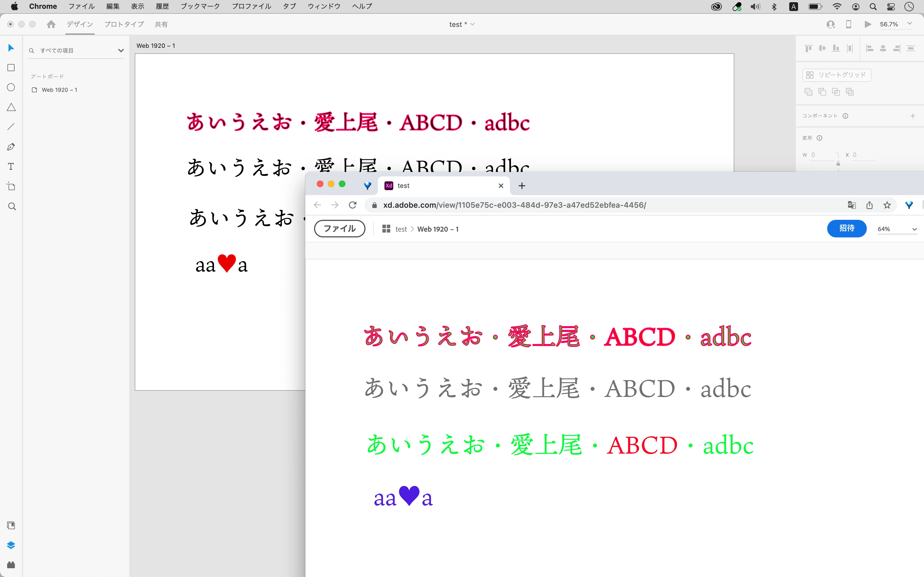The height and width of the screenshot is (577, 924).
Task: Select the Rectangle tool
Action: tap(11, 68)
